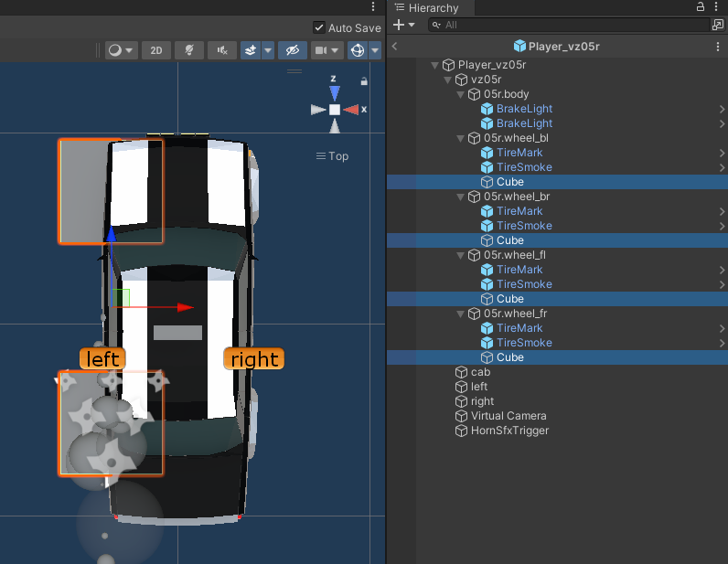Open the scene camera settings dropdown
Viewport: 728px width, 564px height.
[327, 50]
